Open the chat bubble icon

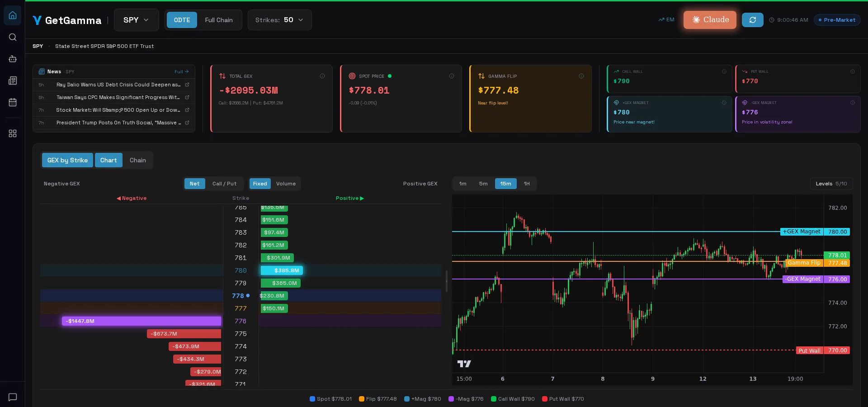13,397
